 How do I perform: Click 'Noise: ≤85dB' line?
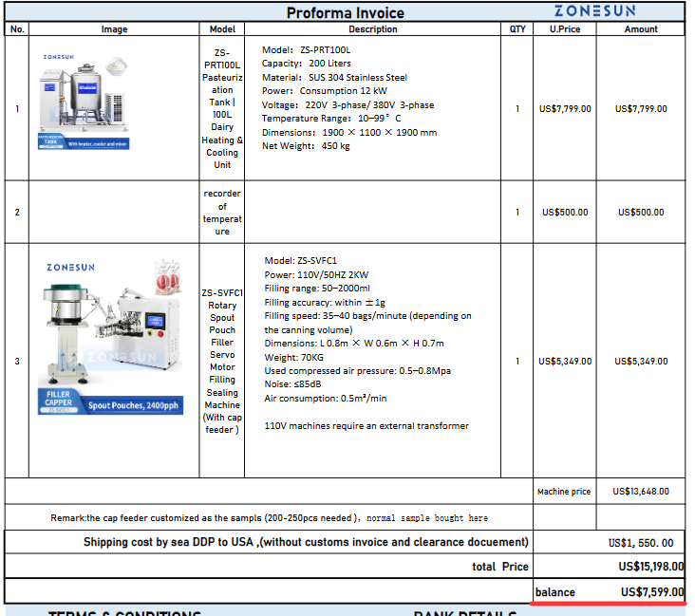coord(293,383)
